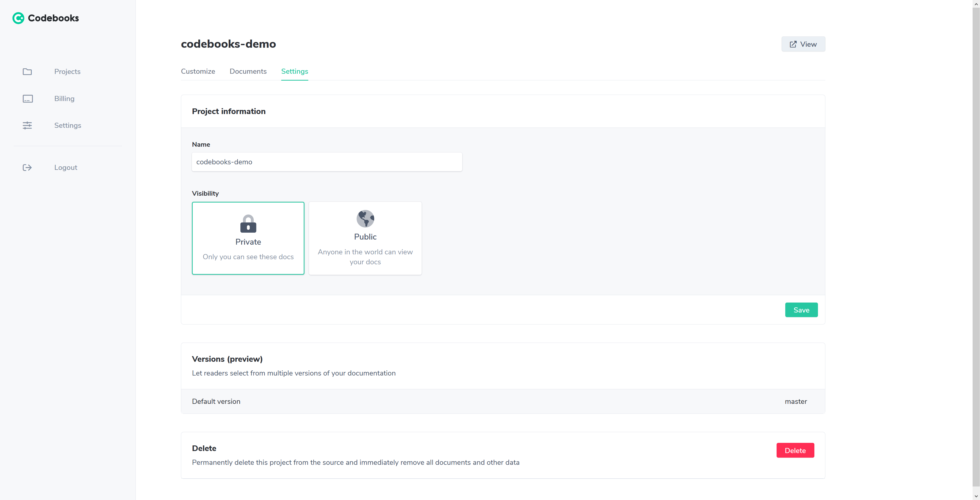Image resolution: width=980 pixels, height=500 pixels.
Task: Go to Projects in the sidebar
Action: click(x=67, y=71)
